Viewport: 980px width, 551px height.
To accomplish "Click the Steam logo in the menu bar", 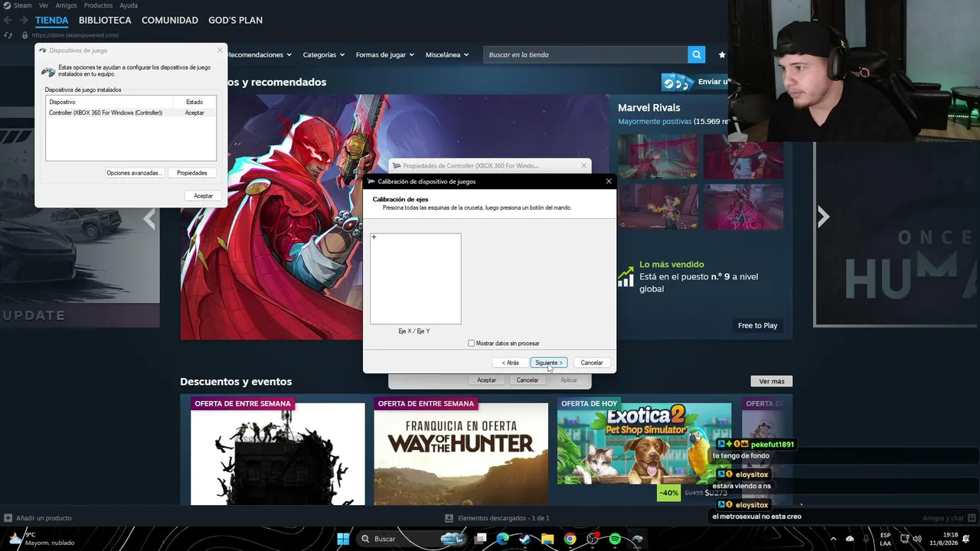I will (6, 5).
